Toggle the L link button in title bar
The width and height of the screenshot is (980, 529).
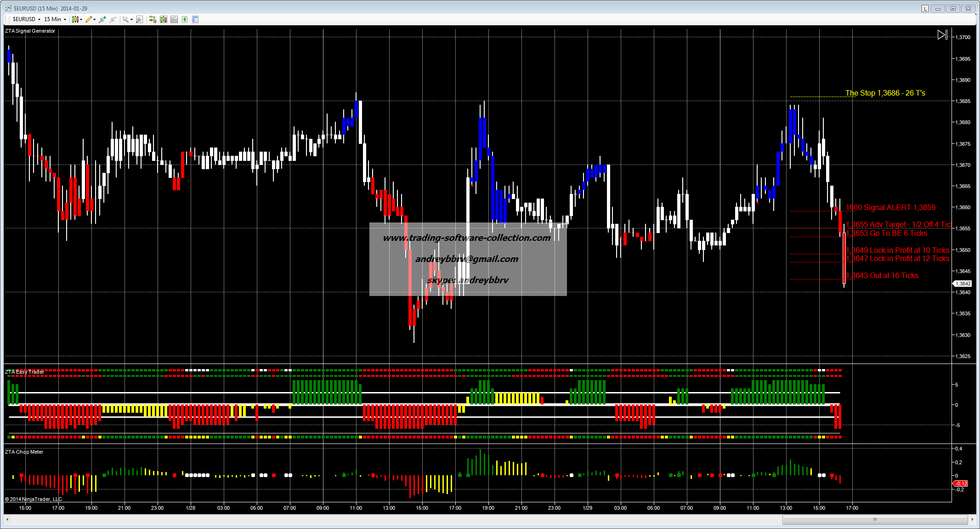tap(925, 8)
